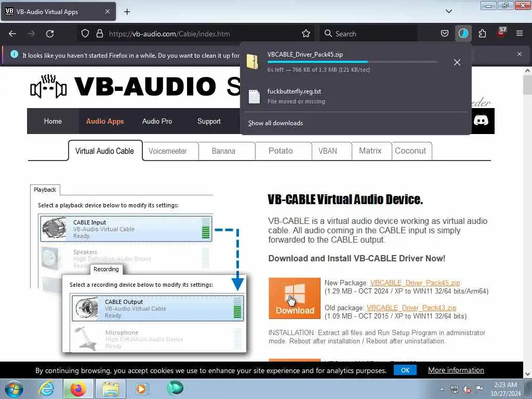Open the Extensions puzzle icon
The height and width of the screenshot is (399, 532).
click(482, 34)
